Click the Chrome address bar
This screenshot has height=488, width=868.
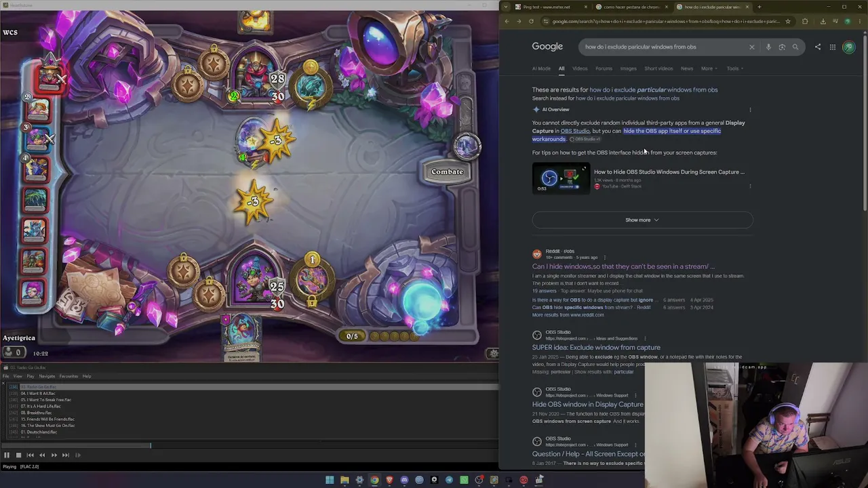666,21
